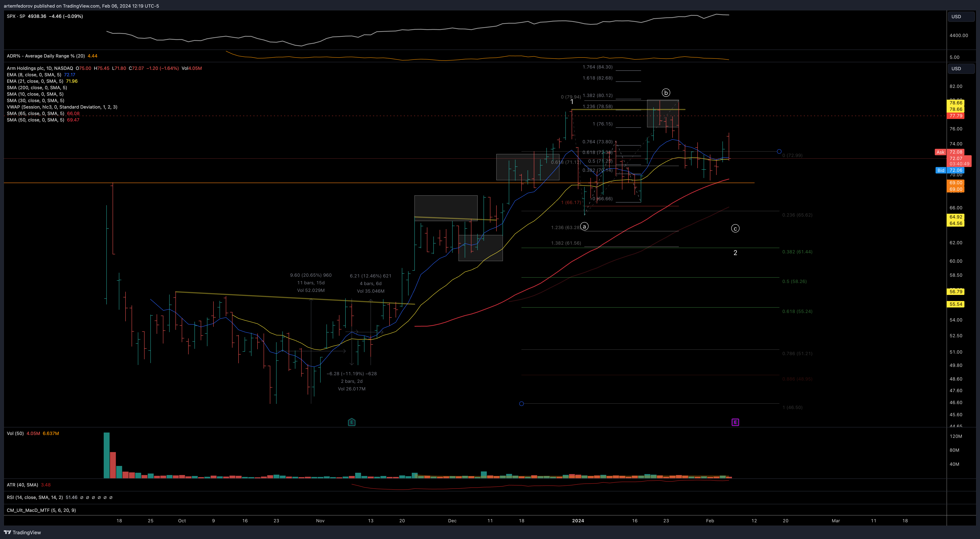The image size is (980, 539).
Task: Select the SMA (50, close) legend row
Action: (43, 120)
